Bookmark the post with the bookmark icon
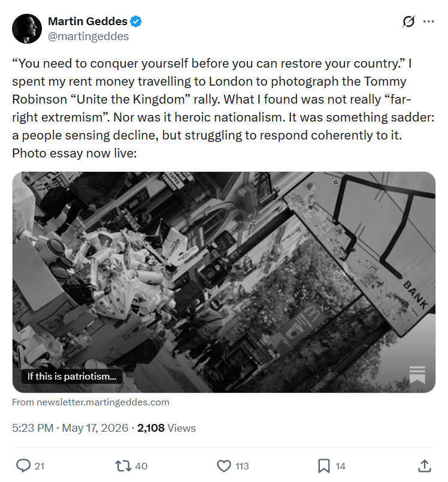The width and height of the screenshot is (448, 482). tap(324, 466)
